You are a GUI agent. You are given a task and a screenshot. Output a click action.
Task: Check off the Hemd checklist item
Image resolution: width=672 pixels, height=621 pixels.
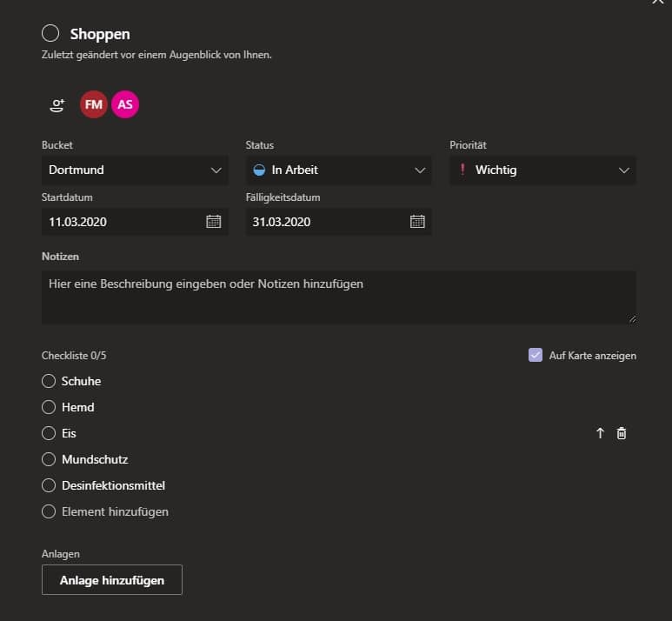point(49,407)
